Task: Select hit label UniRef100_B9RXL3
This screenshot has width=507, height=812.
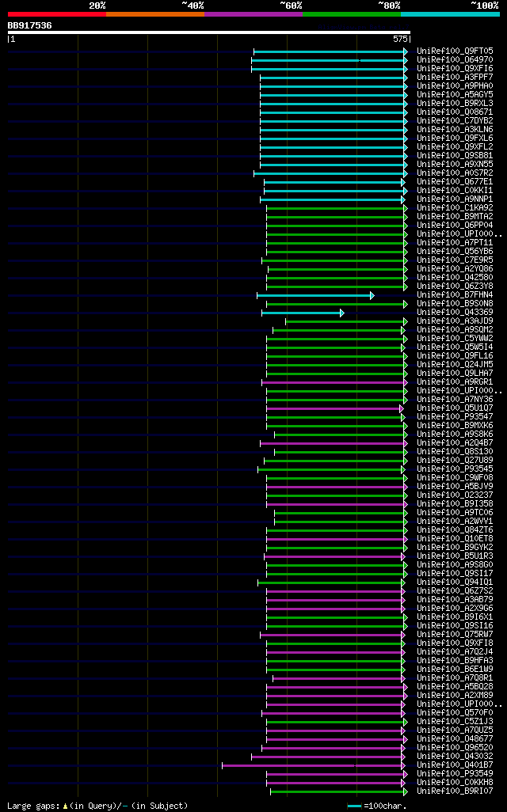Action: [456, 103]
